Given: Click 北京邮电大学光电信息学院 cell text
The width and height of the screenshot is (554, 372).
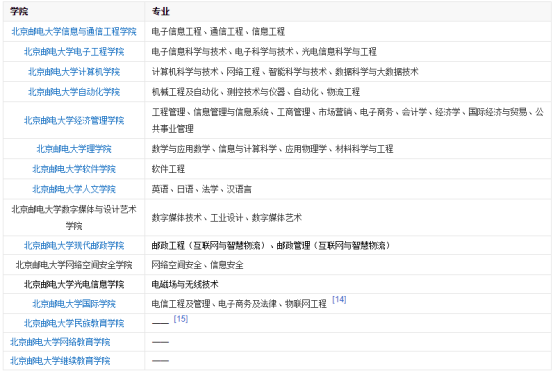Looking at the screenshot, I should tap(74, 284).
